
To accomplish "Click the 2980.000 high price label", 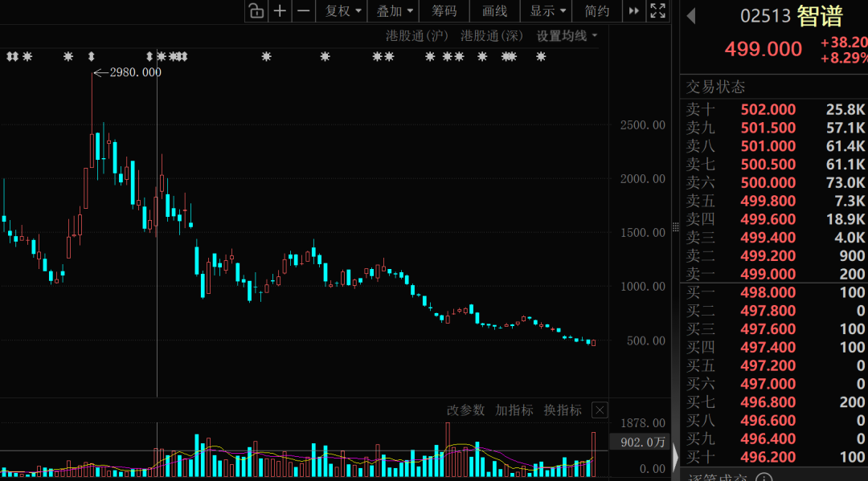I will click(136, 72).
